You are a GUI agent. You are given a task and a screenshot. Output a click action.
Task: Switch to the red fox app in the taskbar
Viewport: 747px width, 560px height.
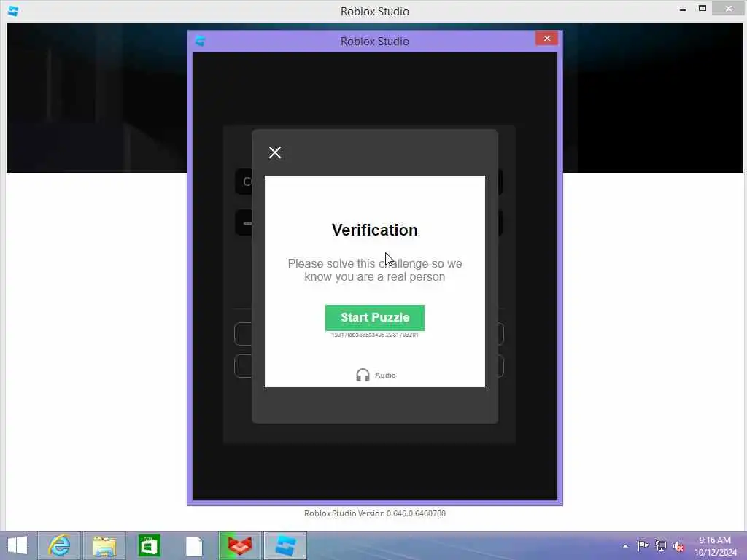[x=239, y=545]
